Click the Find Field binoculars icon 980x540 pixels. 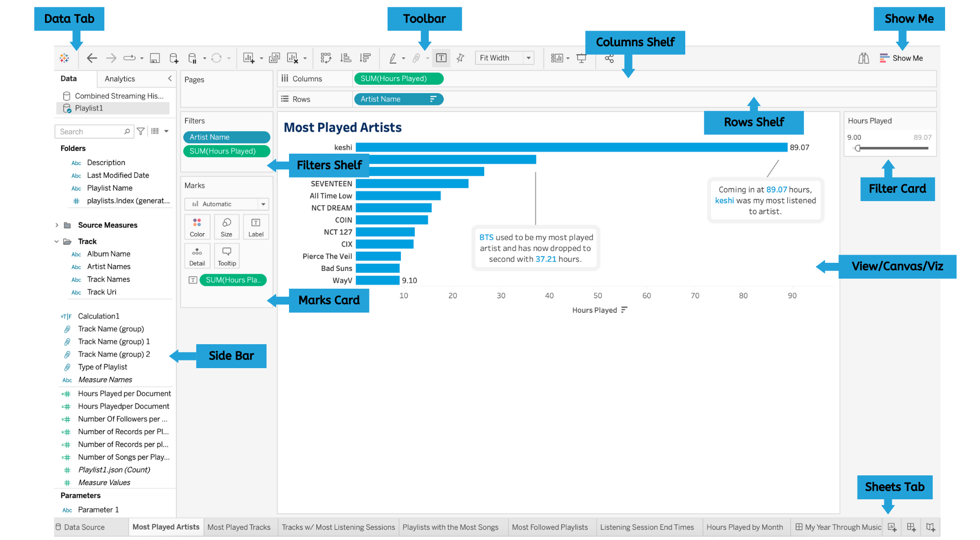[863, 58]
